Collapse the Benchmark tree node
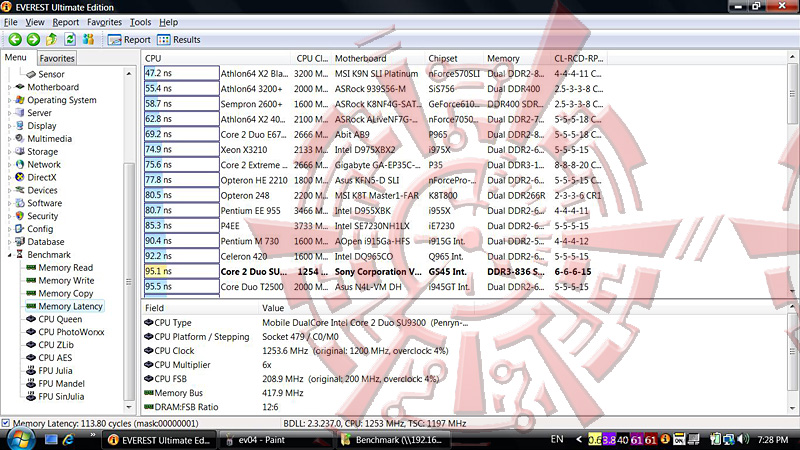Viewport: 800px width, 450px height. click(10, 255)
